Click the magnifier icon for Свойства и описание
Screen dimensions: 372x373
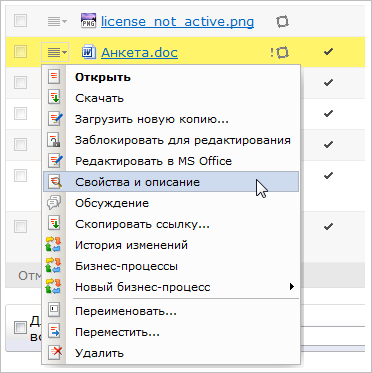coord(54,182)
